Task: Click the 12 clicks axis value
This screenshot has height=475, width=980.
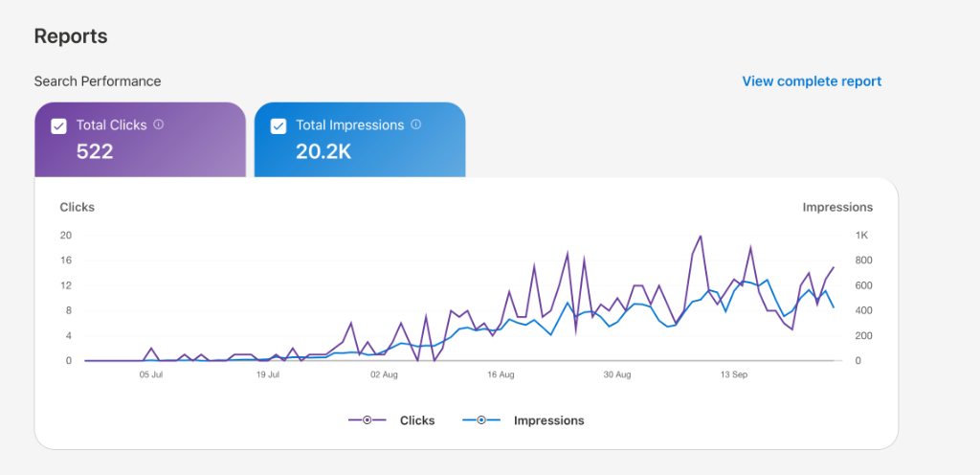Action: 66,285
